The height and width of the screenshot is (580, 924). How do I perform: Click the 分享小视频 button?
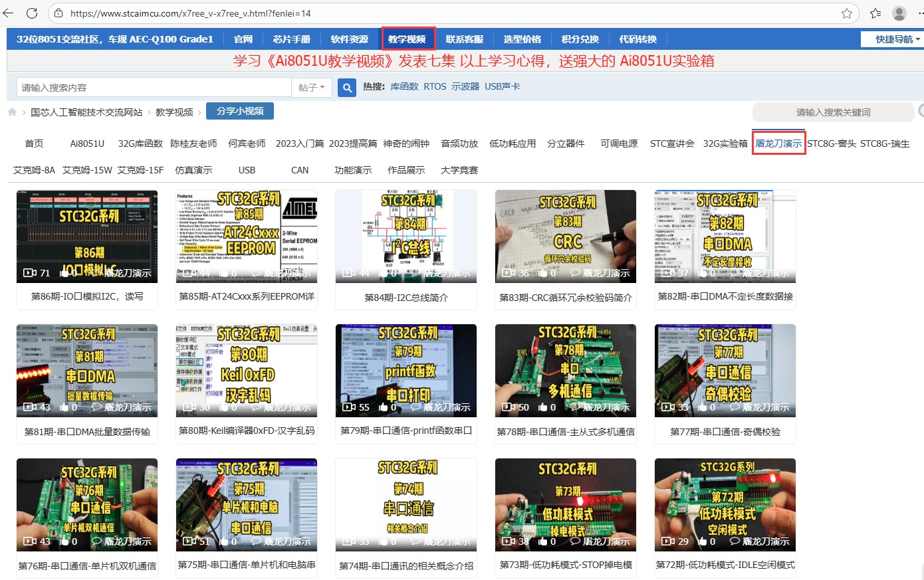240,111
